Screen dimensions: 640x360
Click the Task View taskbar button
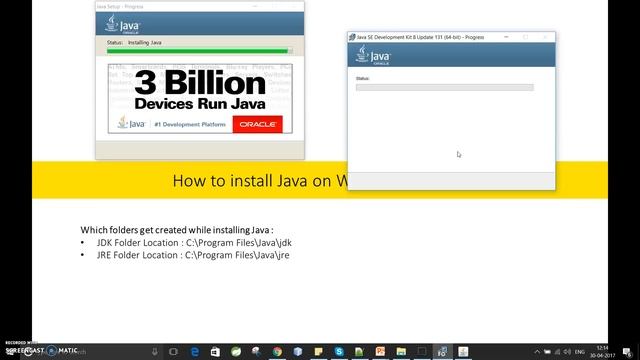point(173,351)
